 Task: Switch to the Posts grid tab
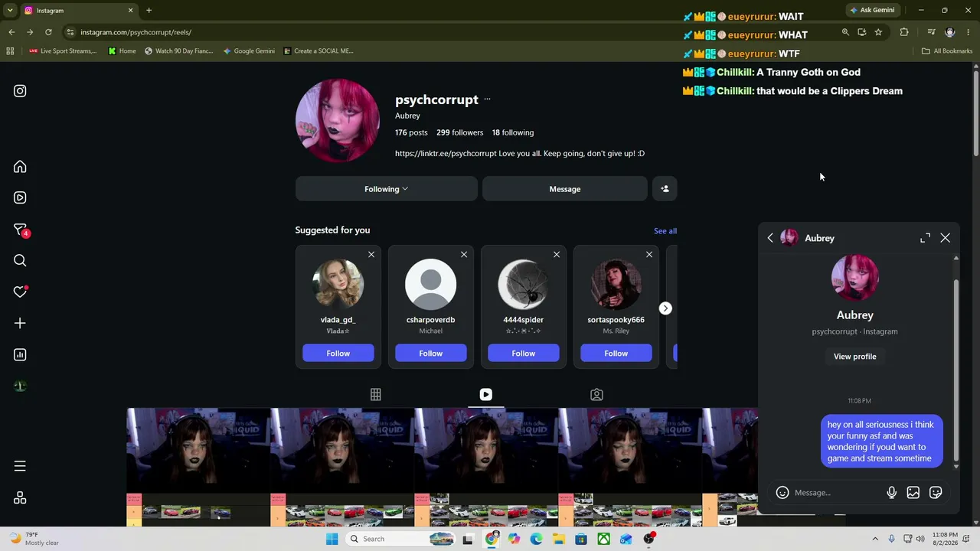tap(376, 395)
